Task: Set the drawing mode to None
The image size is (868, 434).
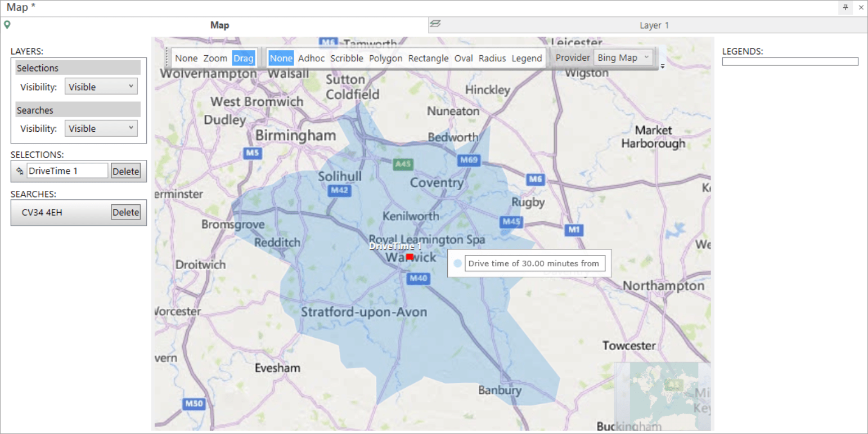Action: click(x=281, y=58)
